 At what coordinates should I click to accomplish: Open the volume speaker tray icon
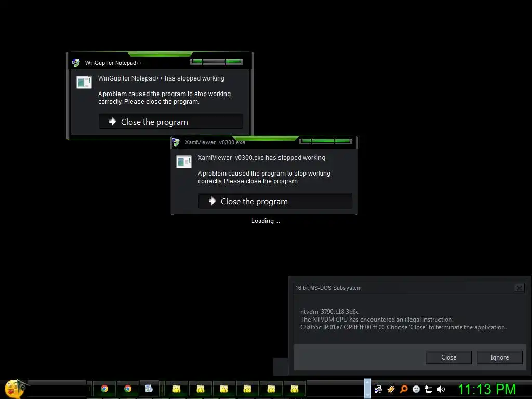[x=441, y=389]
